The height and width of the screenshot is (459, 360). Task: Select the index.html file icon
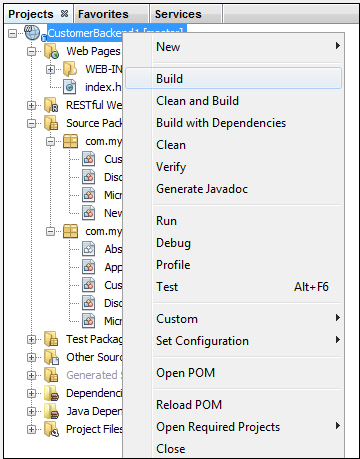[x=70, y=87]
